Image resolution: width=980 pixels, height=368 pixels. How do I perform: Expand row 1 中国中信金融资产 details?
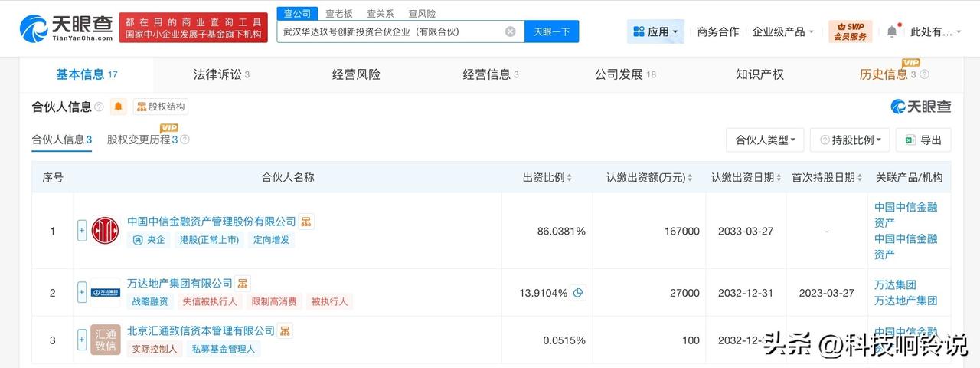(x=82, y=231)
